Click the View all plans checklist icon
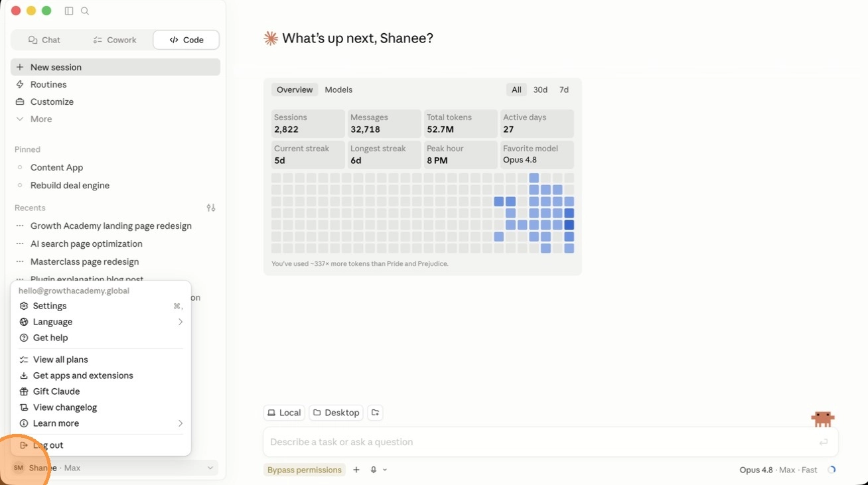The image size is (868, 485). pyautogui.click(x=24, y=360)
